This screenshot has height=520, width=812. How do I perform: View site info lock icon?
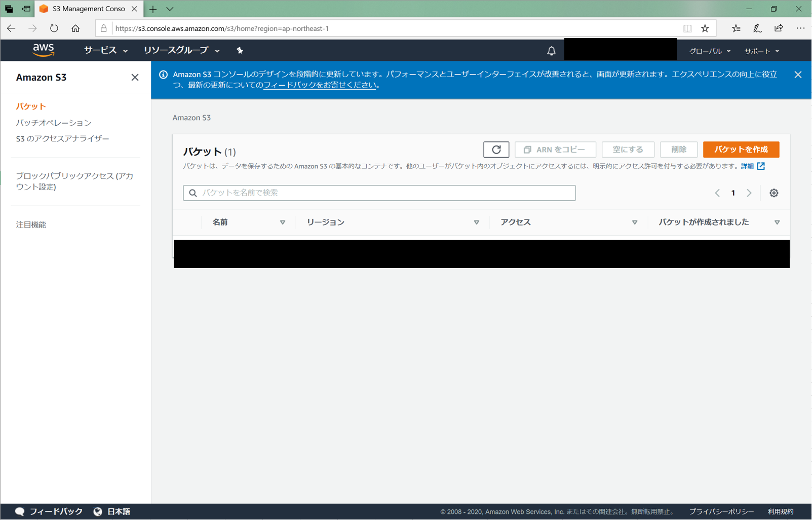pos(104,28)
